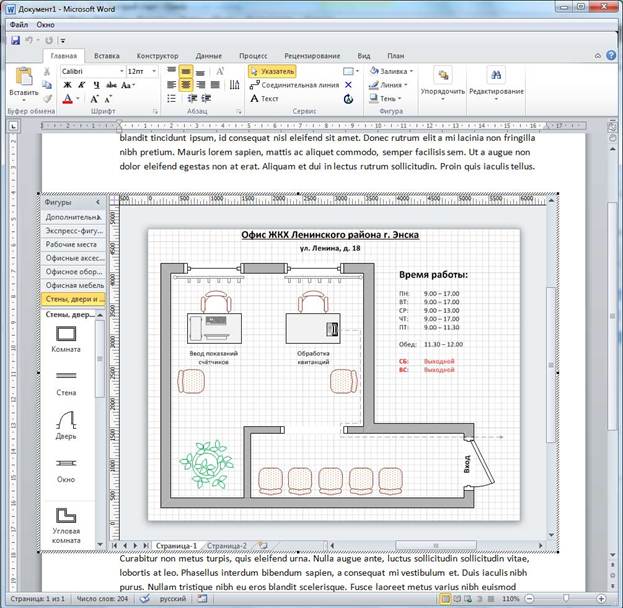The image size is (623, 608).
Task: Click the text block rotate tool icon
Action: [348, 99]
